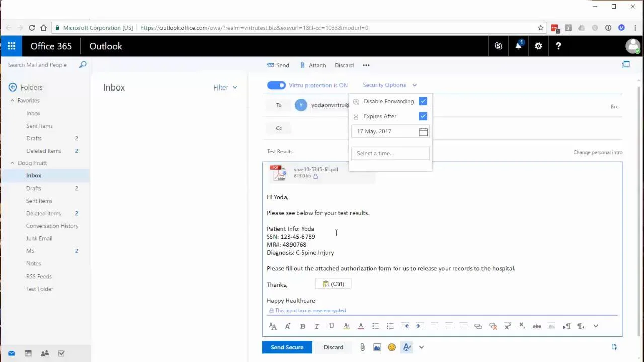The height and width of the screenshot is (362, 644).
Task: Change the font color
Action: pos(361,326)
